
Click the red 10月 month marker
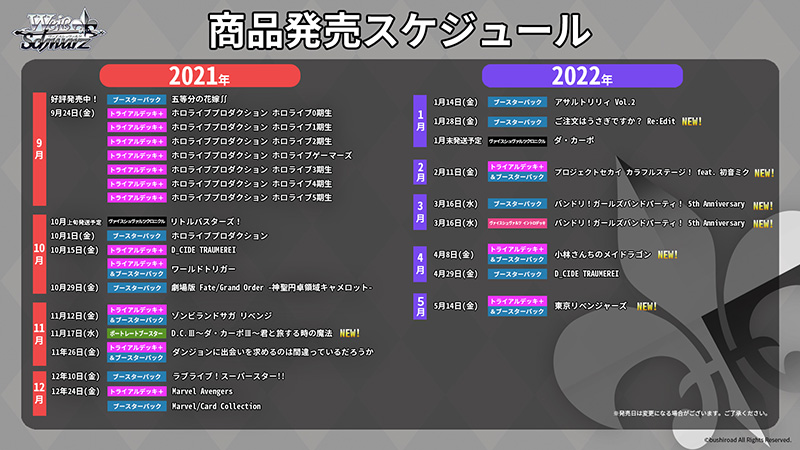tap(39, 254)
